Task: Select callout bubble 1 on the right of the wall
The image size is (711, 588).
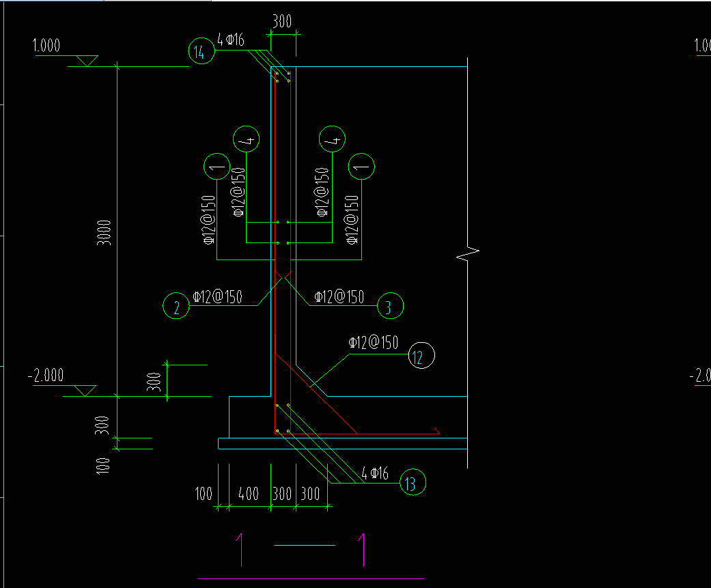Action: [x=361, y=167]
